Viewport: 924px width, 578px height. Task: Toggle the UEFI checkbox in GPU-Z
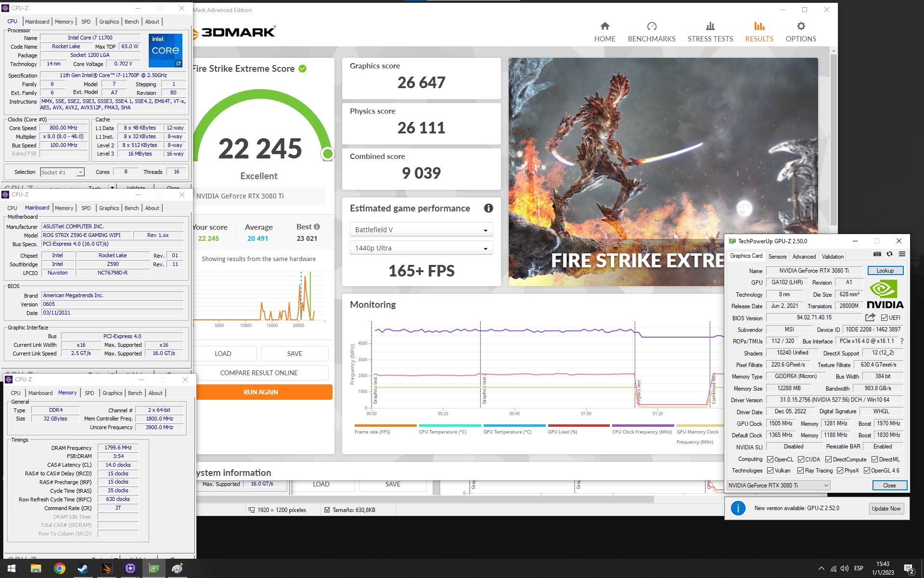click(x=884, y=317)
